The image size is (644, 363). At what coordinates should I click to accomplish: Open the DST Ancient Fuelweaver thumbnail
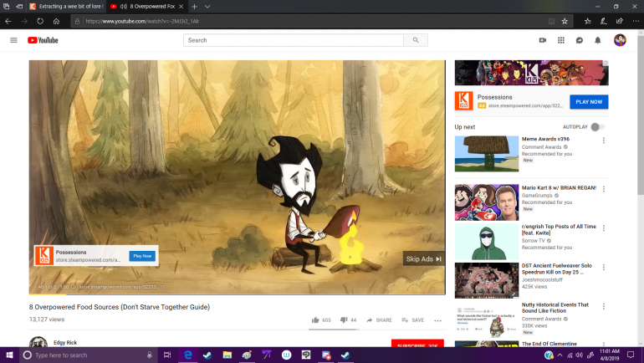click(x=486, y=280)
